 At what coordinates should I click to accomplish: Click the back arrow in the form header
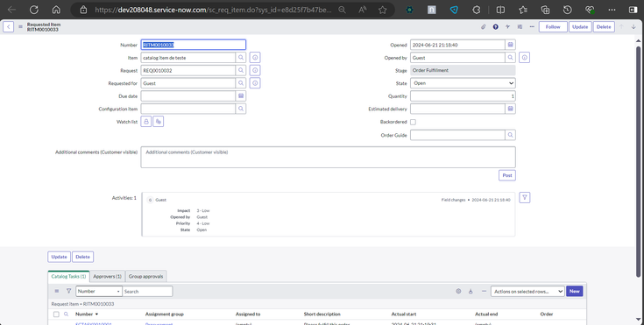[8, 26]
